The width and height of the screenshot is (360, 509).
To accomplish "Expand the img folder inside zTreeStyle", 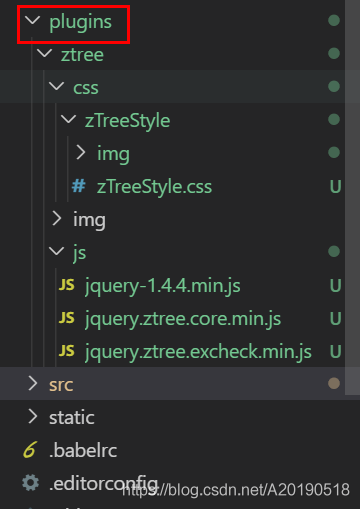I will click(x=81, y=152).
